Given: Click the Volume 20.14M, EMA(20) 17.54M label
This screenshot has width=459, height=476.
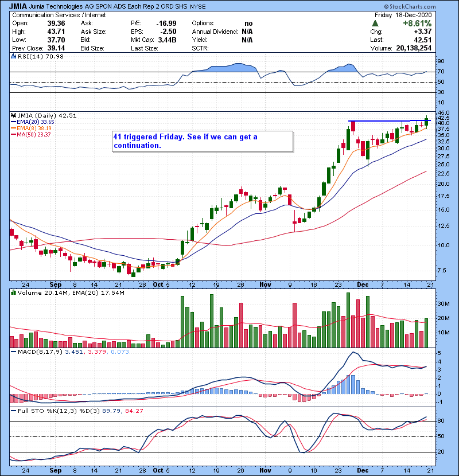Looking at the screenshot, I should 71,293.
